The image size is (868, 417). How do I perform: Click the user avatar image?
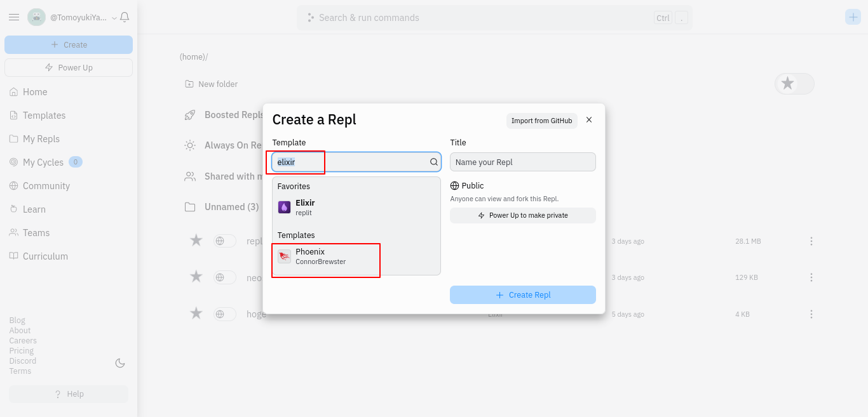pyautogui.click(x=36, y=17)
